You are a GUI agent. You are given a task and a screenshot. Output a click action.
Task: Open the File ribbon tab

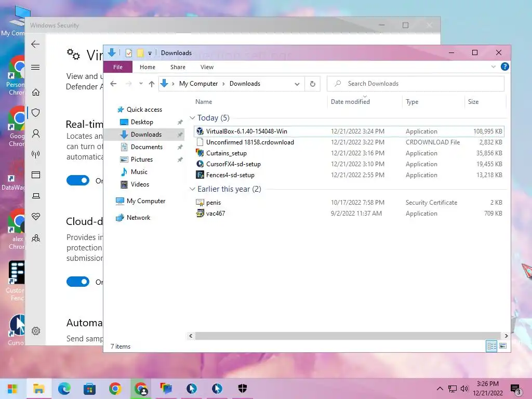click(118, 67)
